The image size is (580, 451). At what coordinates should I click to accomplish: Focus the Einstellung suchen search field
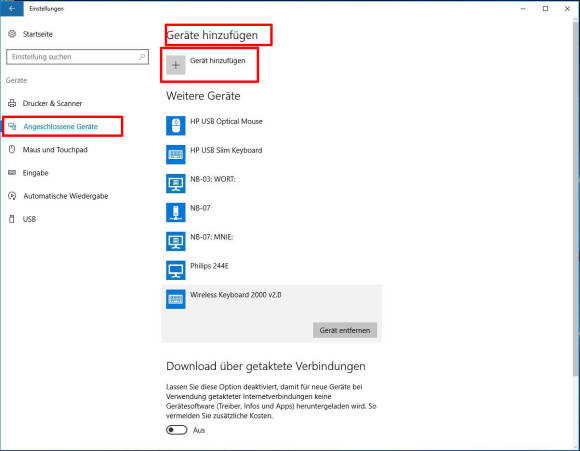coord(77,57)
